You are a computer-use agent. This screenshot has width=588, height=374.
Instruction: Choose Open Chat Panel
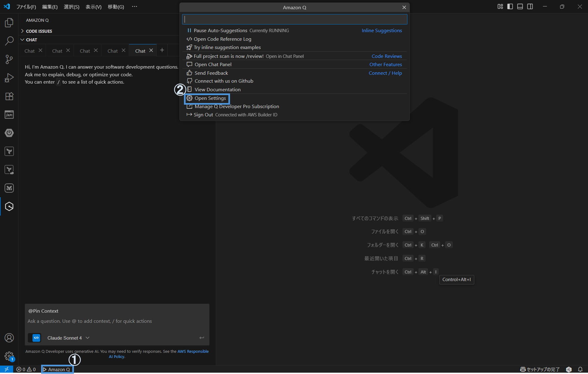point(295,65)
